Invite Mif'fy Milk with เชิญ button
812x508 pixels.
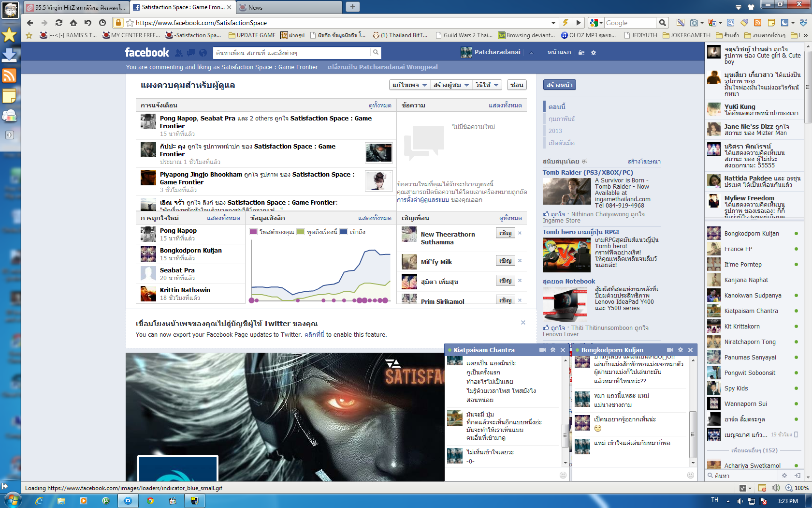pyautogui.click(x=506, y=261)
